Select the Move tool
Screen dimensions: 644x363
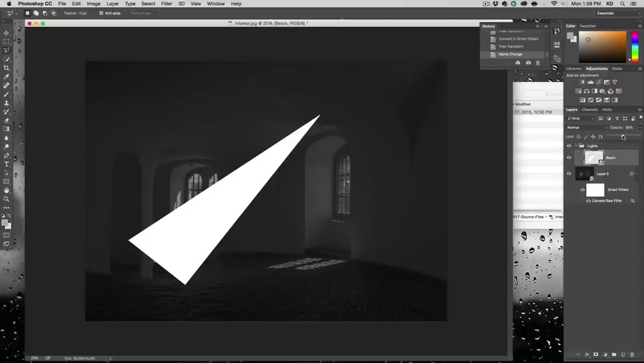point(6,33)
